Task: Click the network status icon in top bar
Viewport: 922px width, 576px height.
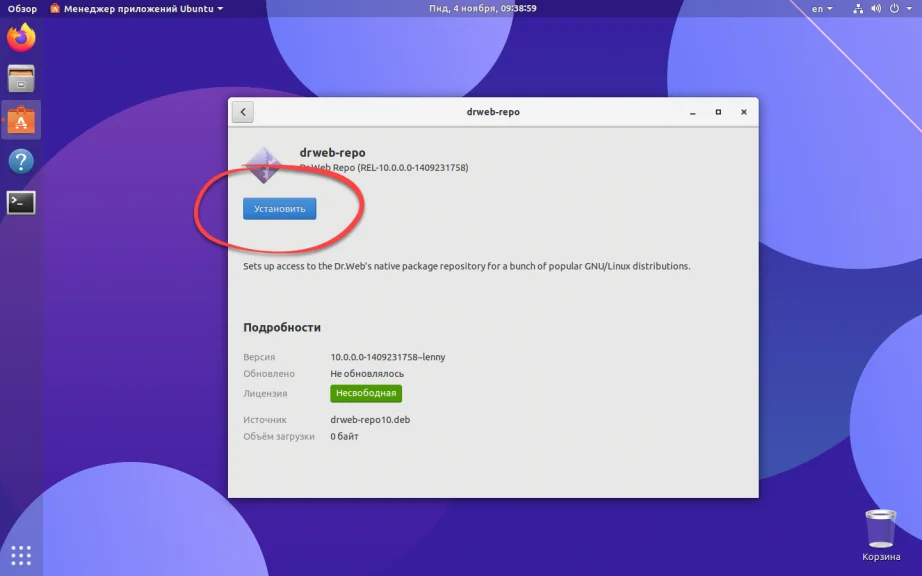Action: [858, 8]
